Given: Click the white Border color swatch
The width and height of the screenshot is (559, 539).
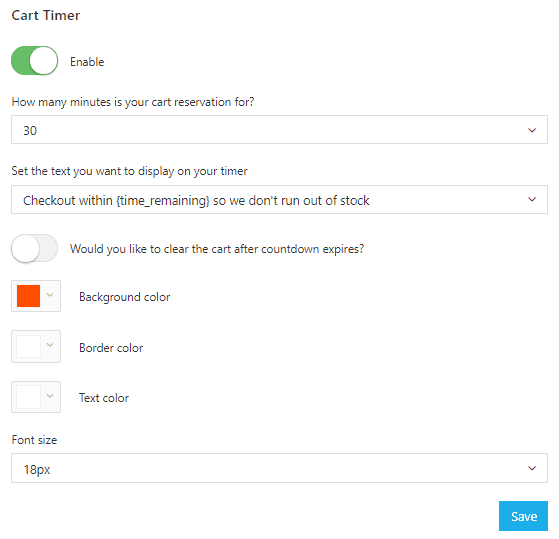Looking at the screenshot, I should tap(29, 346).
